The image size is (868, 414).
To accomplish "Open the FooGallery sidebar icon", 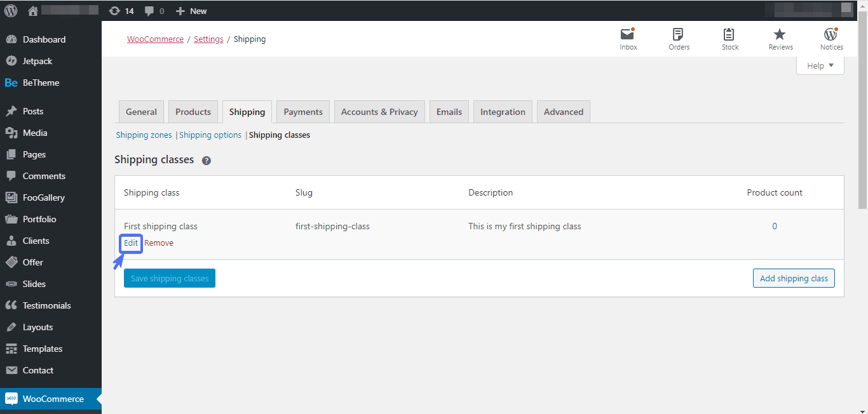I will (11, 197).
